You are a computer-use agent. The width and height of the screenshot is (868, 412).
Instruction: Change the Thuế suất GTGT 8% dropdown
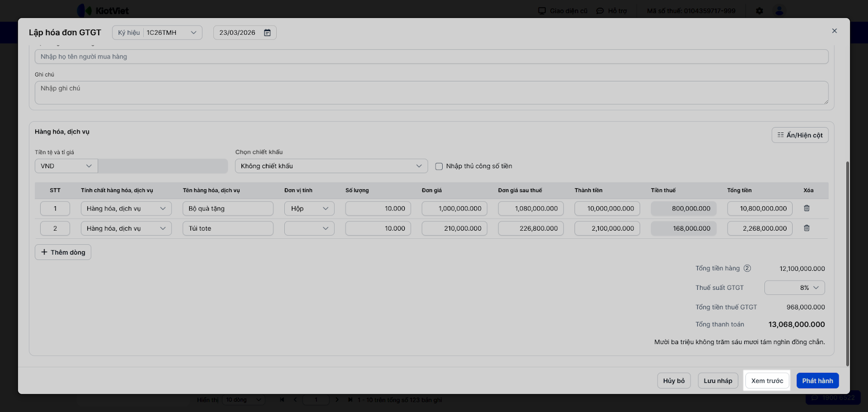tap(794, 288)
